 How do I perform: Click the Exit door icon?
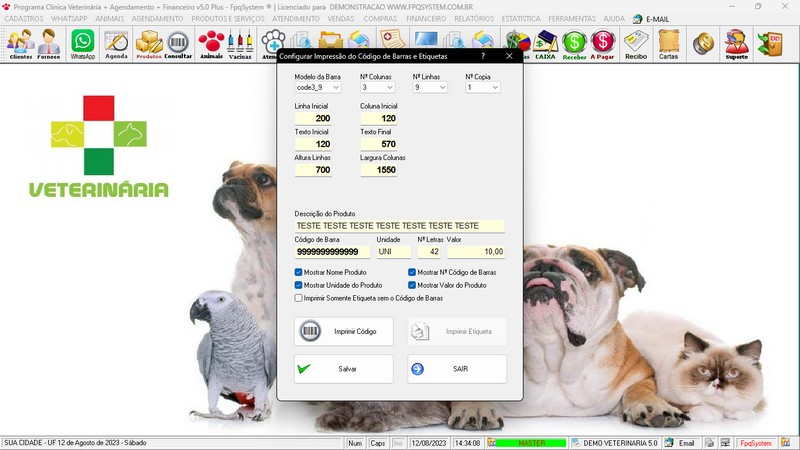tap(770, 43)
